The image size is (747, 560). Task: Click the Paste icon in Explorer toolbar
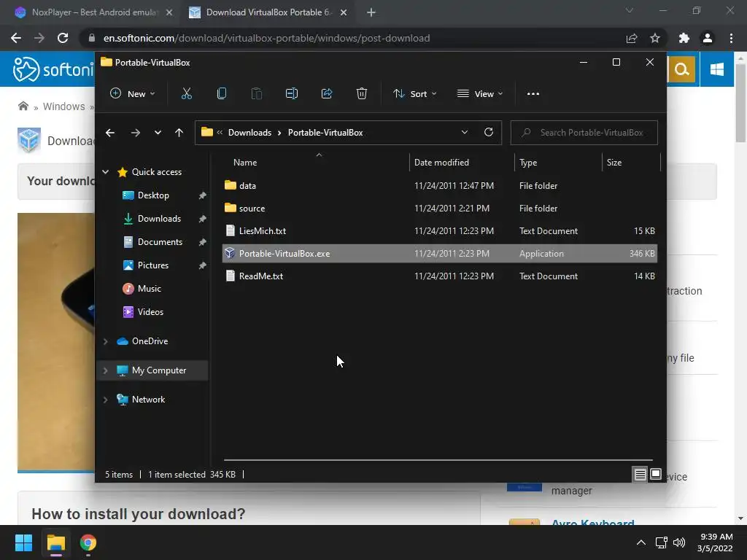tap(256, 94)
